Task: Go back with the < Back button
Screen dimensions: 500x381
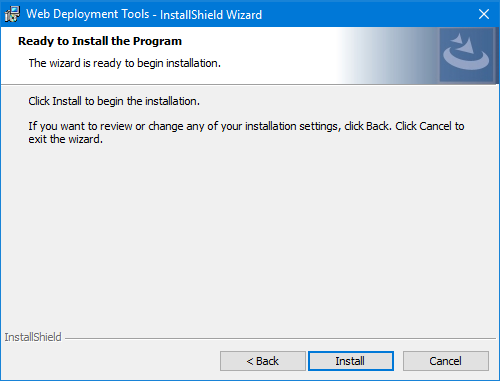Action: point(263,361)
